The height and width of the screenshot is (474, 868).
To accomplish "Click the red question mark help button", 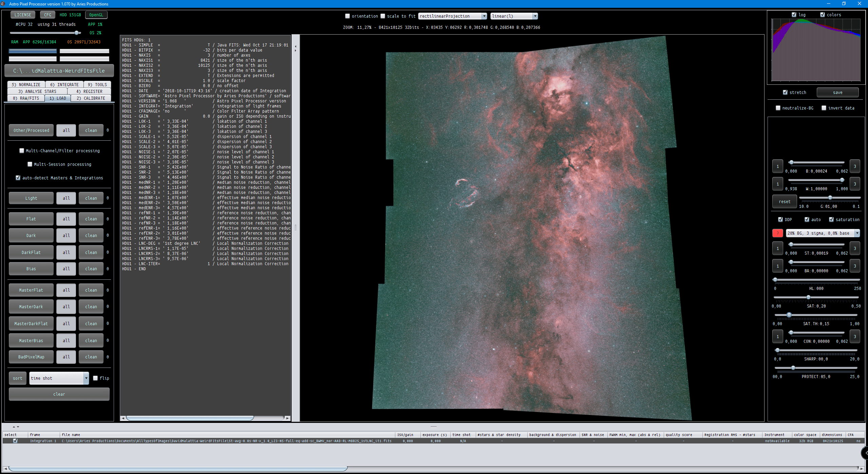I will pyautogui.click(x=777, y=233).
